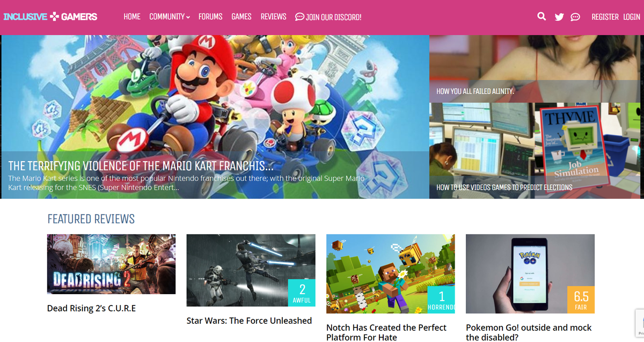Screen dimensions: 644x342
Task: Open Star Wars: The Force Unleashed title
Action: tap(249, 321)
